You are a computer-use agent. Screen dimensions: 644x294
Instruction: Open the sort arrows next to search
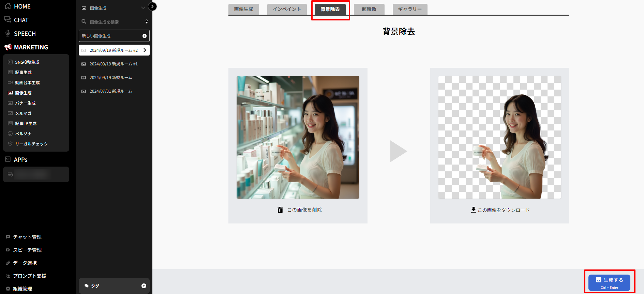pyautogui.click(x=147, y=22)
